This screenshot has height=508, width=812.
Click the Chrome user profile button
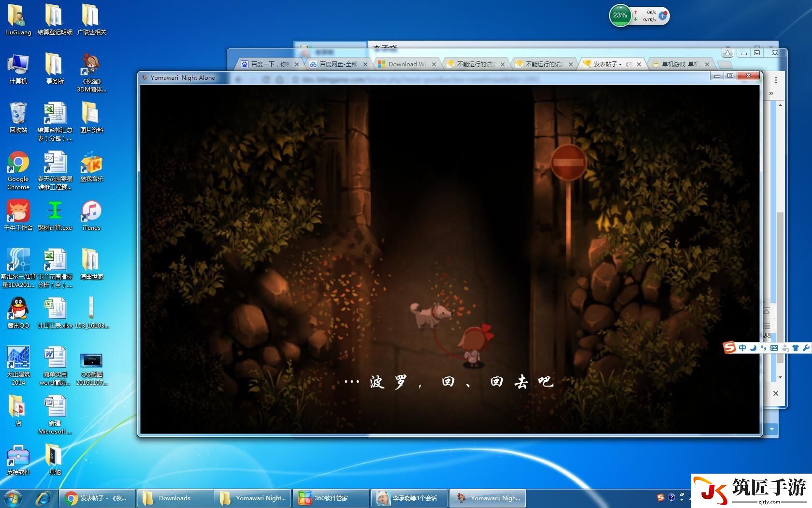point(727,53)
